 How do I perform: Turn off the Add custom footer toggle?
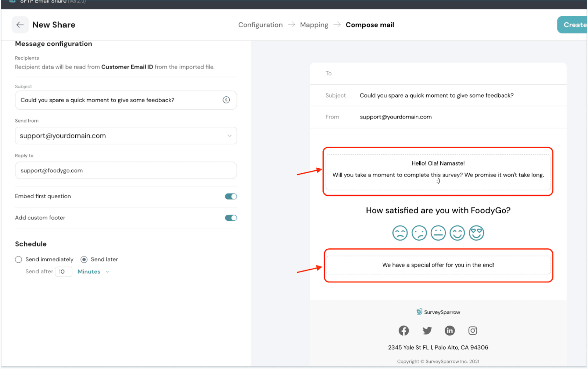(x=231, y=218)
